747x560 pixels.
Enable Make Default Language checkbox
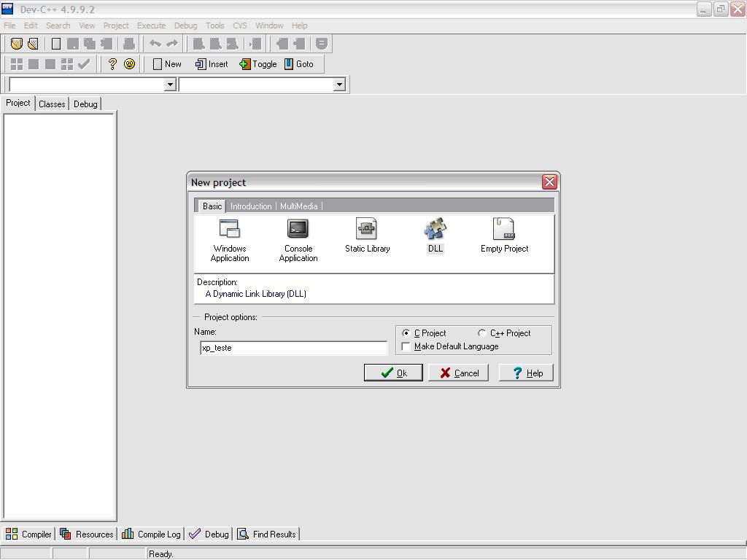click(x=406, y=346)
